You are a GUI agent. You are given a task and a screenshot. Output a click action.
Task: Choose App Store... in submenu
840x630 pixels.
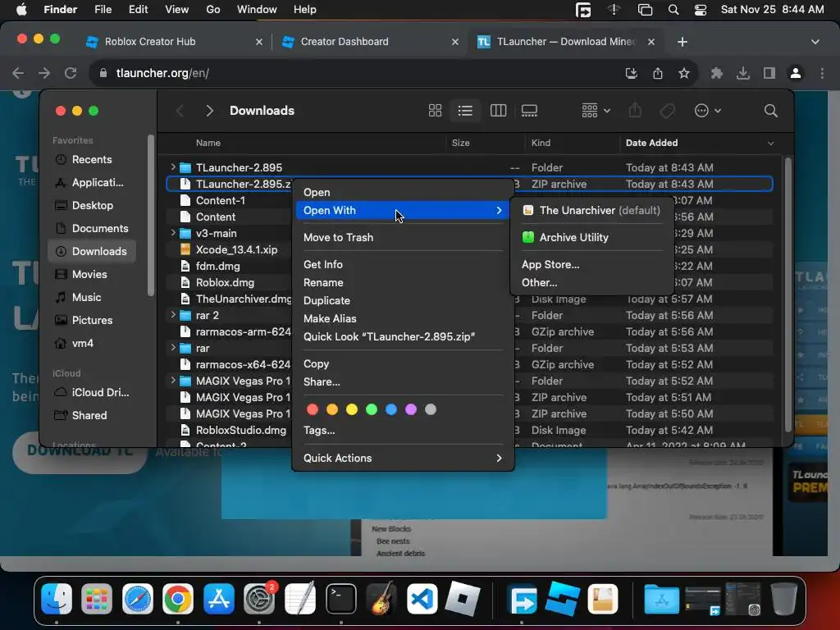[591, 265]
